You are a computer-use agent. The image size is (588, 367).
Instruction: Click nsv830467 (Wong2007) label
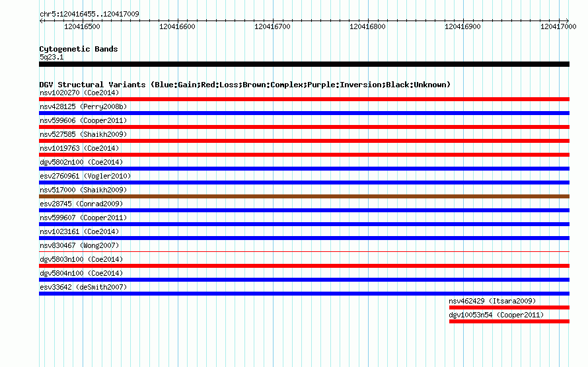click(x=79, y=245)
